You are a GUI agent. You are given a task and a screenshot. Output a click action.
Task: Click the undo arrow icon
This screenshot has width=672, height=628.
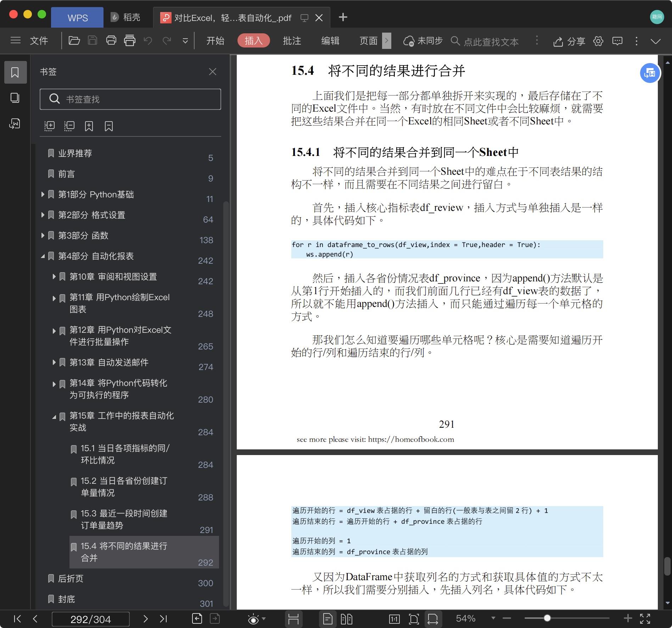[148, 41]
